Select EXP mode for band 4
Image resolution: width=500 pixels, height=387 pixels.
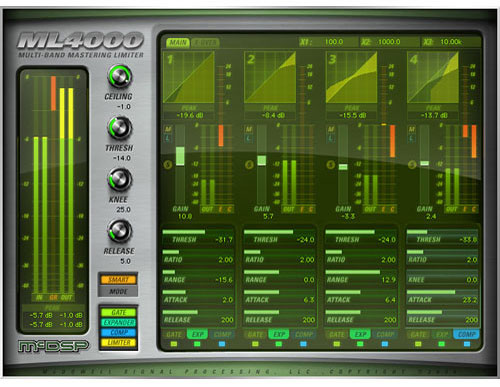(442, 334)
